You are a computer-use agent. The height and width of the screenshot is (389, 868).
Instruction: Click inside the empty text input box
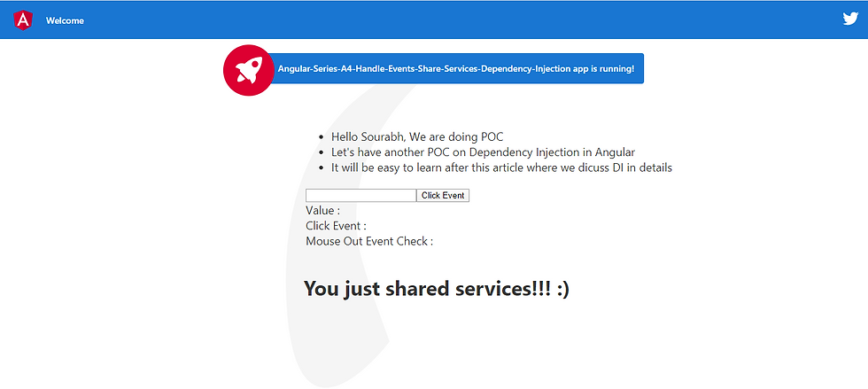click(361, 196)
